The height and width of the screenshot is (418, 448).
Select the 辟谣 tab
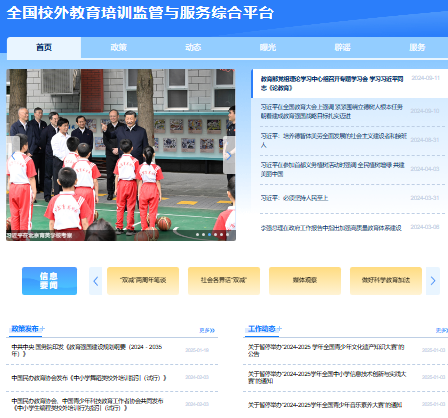click(343, 48)
